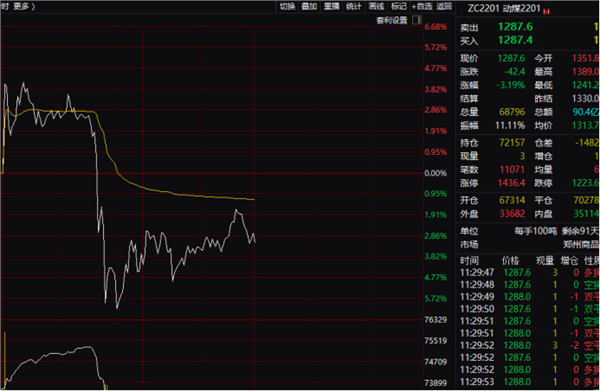Image resolution: width=600 pixels, height=391 pixels.
Task: Add contract via +自选 button
Action: [x=422, y=7]
